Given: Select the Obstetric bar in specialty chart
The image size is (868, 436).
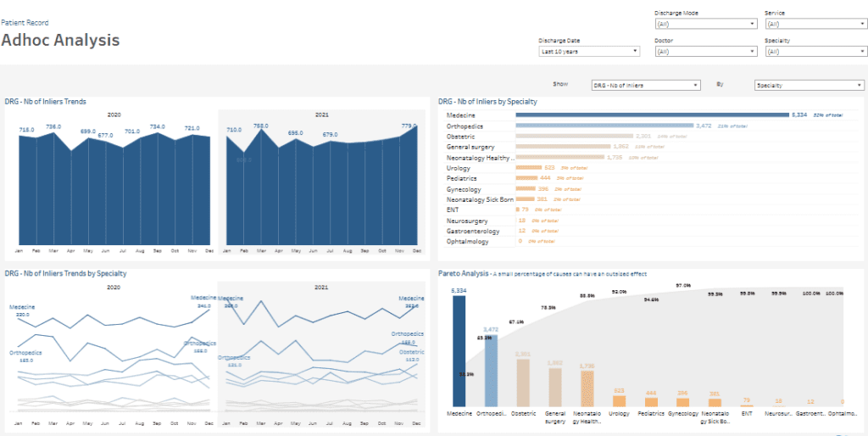Looking at the screenshot, I should tap(575, 137).
